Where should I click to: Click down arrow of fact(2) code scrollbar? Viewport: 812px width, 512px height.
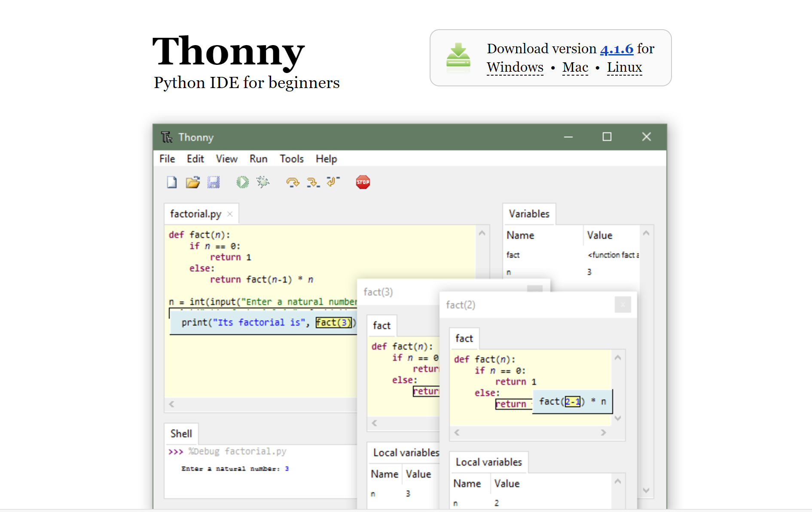pyautogui.click(x=618, y=418)
